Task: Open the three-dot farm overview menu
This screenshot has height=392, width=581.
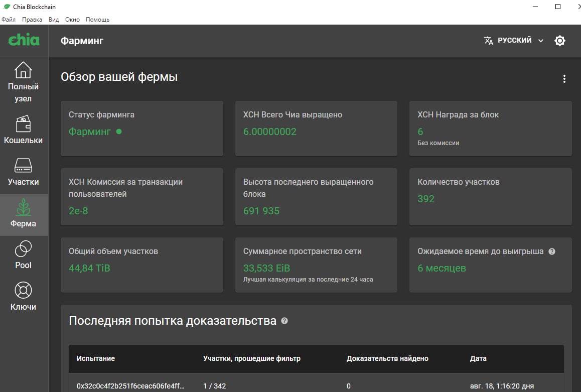Action: [x=564, y=78]
